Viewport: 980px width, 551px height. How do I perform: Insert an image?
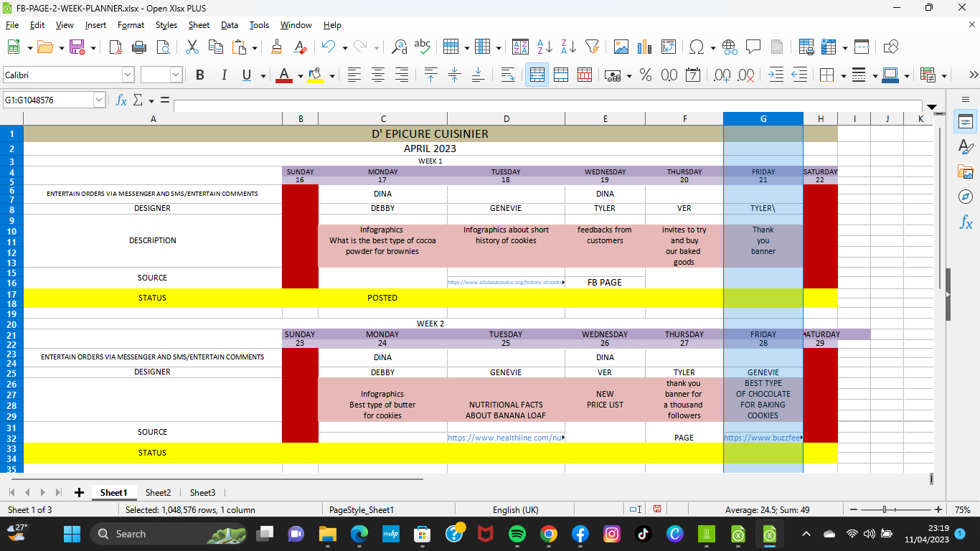coord(621,47)
